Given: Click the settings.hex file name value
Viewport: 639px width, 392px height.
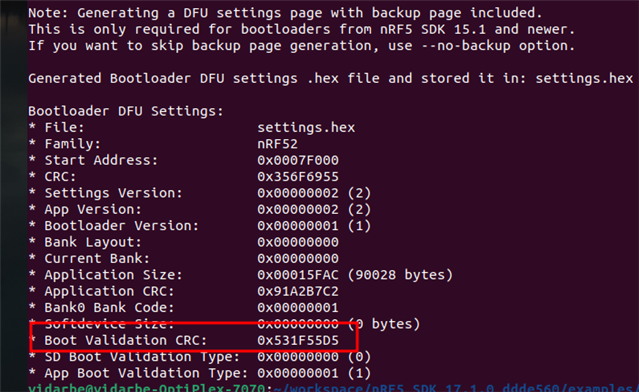Looking at the screenshot, I should [306, 128].
